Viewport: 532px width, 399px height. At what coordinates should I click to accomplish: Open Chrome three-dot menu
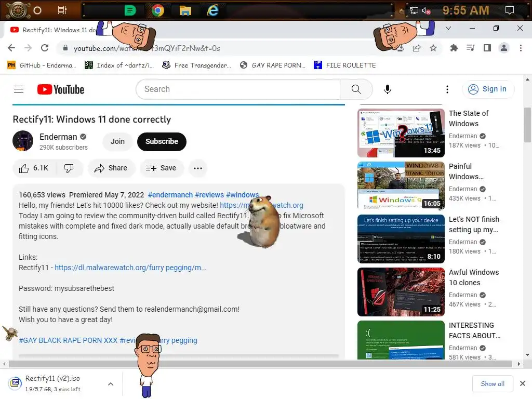521,48
